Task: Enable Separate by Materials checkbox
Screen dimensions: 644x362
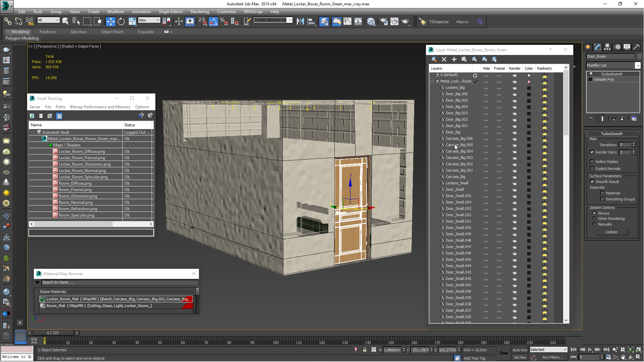Action: 602,193
